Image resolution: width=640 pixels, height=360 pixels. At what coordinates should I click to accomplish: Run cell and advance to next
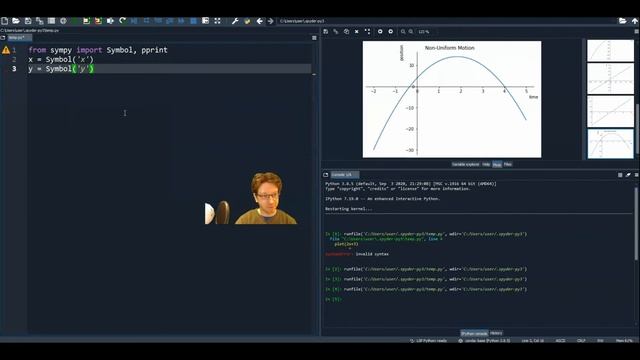[98, 21]
